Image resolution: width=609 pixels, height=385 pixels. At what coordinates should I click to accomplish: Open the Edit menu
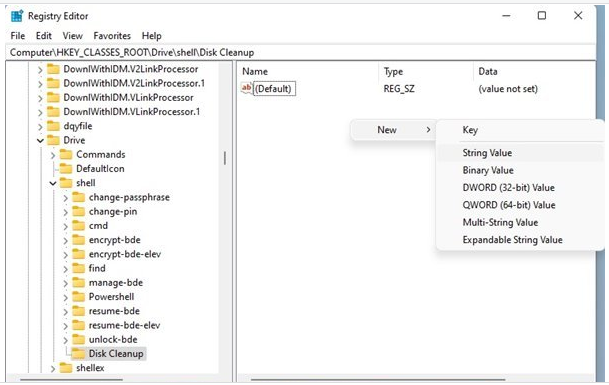pos(44,36)
